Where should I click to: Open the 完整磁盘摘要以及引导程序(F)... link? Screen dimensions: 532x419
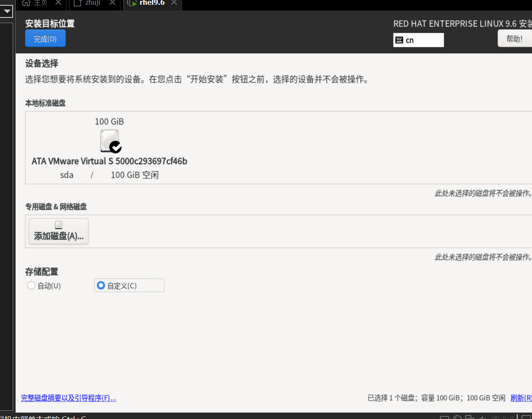[x=69, y=398]
